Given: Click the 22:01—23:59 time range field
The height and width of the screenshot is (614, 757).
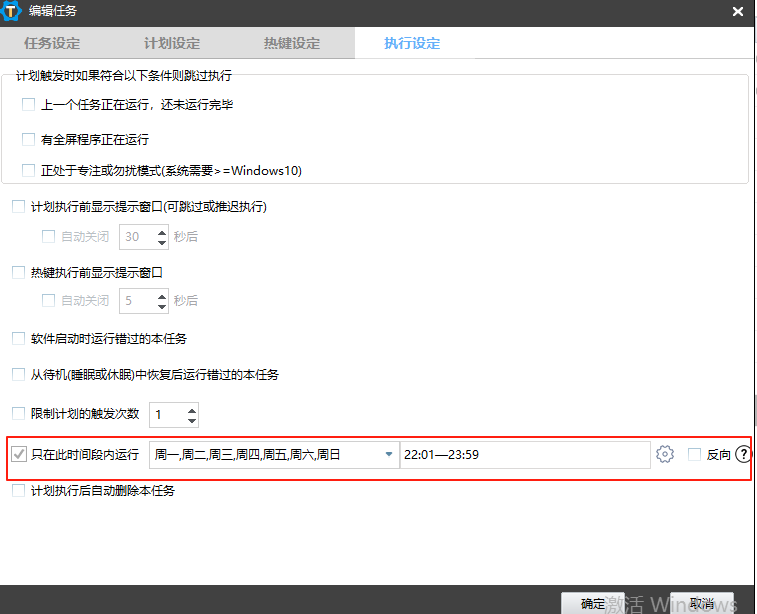Looking at the screenshot, I should [x=524, y=455].
